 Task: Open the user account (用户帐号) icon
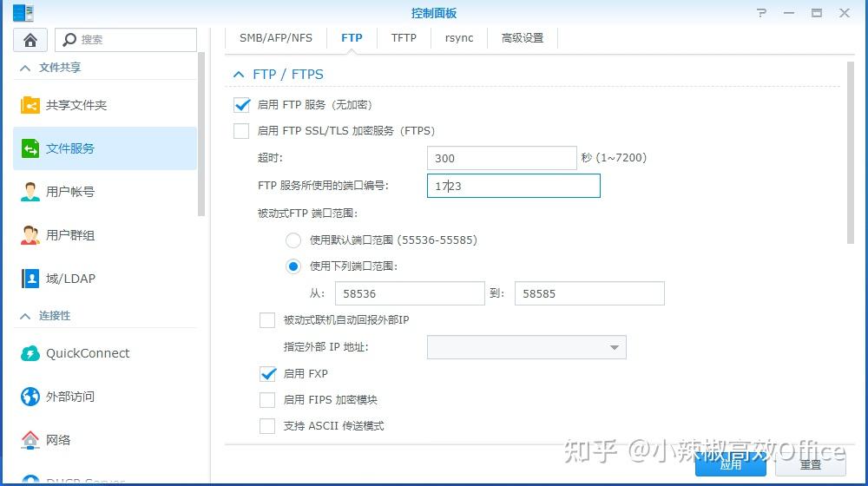(x=30, y=192)
